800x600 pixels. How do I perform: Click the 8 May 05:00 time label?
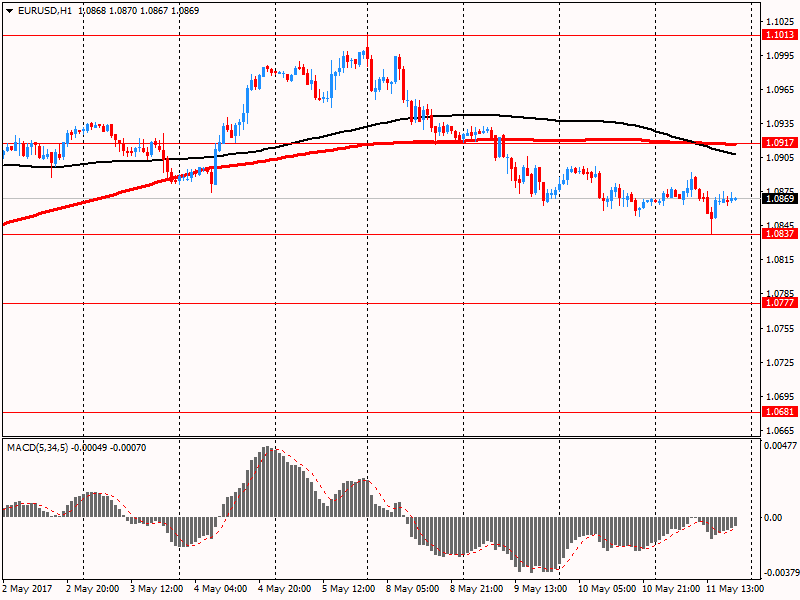412,589
